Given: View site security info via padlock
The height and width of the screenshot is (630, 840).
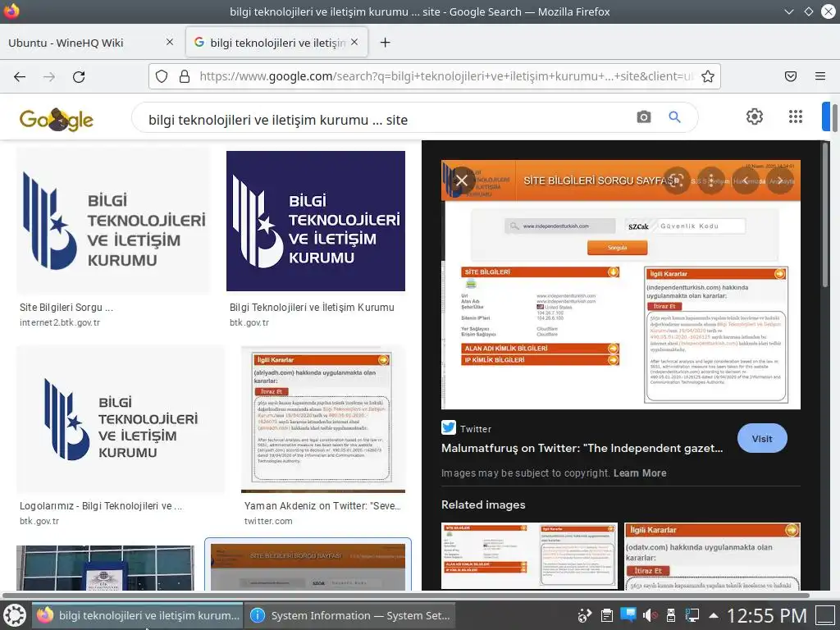Looking at the screenshot, I should point(185,76).
